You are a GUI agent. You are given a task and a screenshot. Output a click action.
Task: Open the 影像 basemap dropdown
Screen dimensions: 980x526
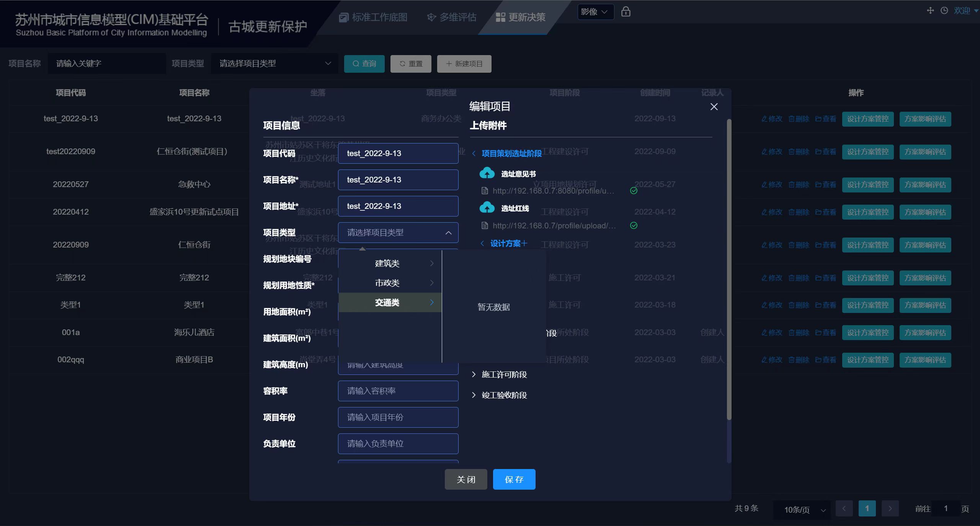tap(596, 12)
